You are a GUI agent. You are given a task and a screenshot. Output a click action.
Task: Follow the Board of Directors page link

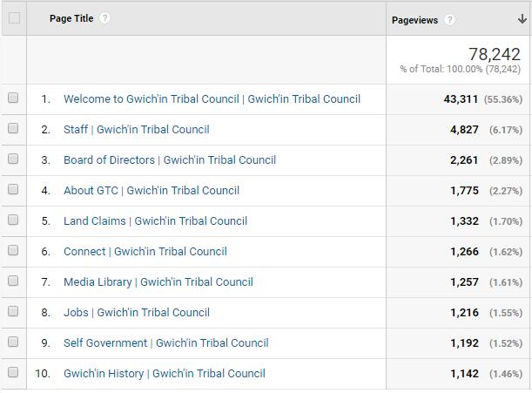pos(169,160)
